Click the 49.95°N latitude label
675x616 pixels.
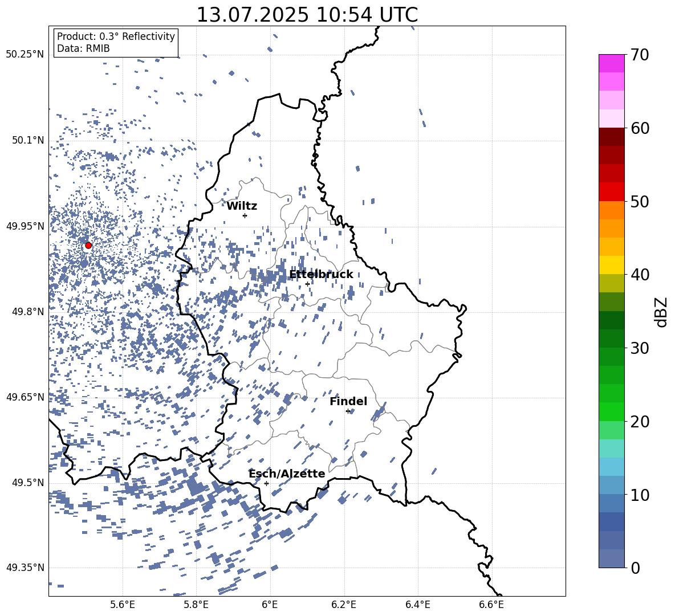tap(25, 226)
